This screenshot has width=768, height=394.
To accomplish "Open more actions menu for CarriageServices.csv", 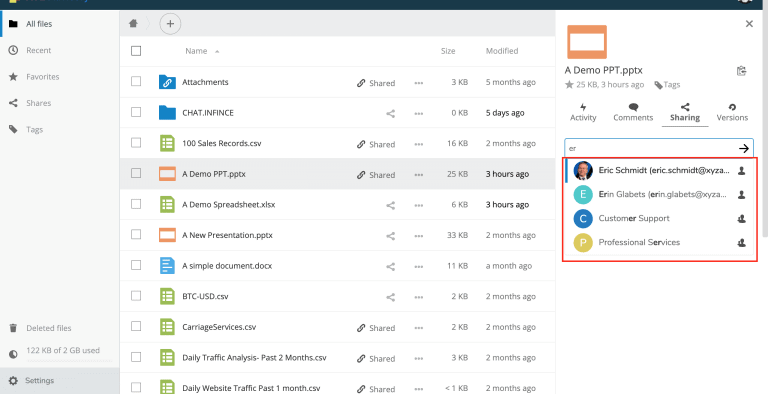I will point(419,328).
